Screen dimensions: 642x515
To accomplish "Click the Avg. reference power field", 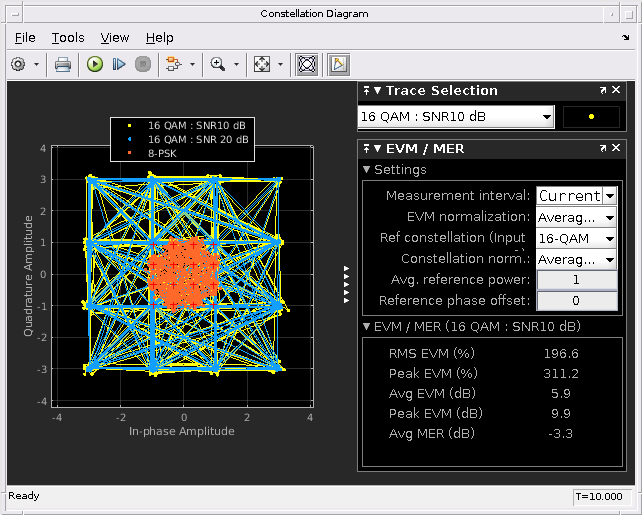I will coord(576,280).
